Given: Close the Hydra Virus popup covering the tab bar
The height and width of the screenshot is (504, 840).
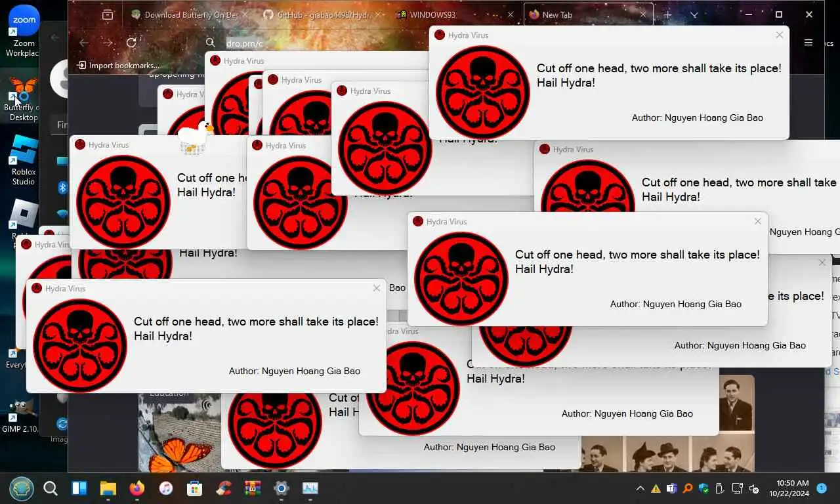Looking at the screenshot, I should pyautogui.click(x=779, y=35).
